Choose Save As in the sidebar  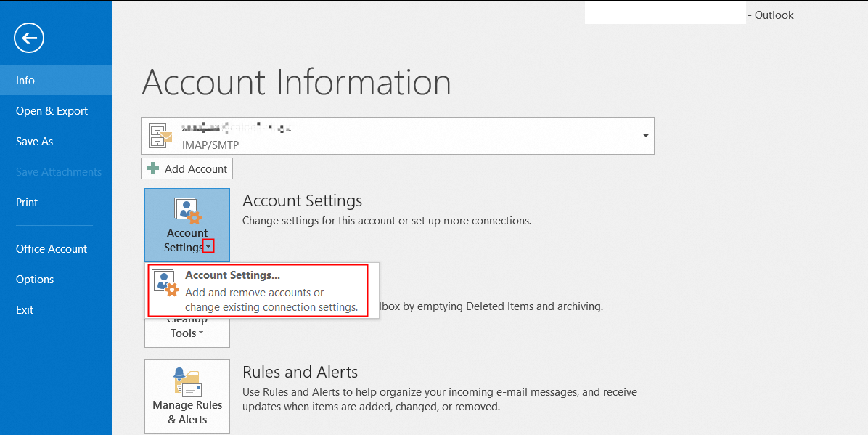(34, 142)
